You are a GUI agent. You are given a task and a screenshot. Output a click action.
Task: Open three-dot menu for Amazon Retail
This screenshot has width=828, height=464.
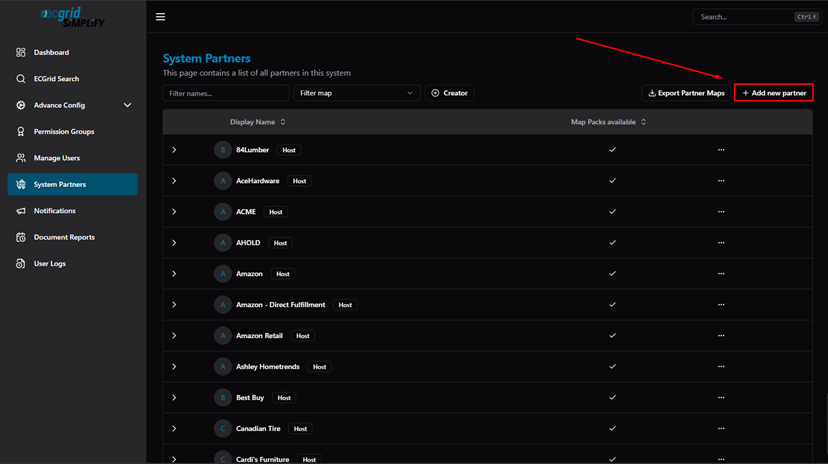point(721,336)
